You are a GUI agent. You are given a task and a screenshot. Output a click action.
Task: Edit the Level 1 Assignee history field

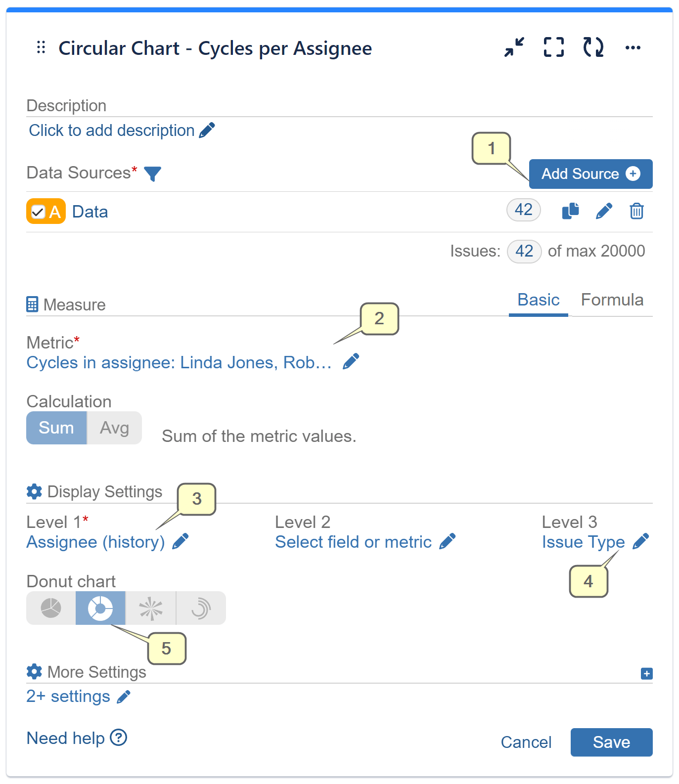(x=181, y=541)
